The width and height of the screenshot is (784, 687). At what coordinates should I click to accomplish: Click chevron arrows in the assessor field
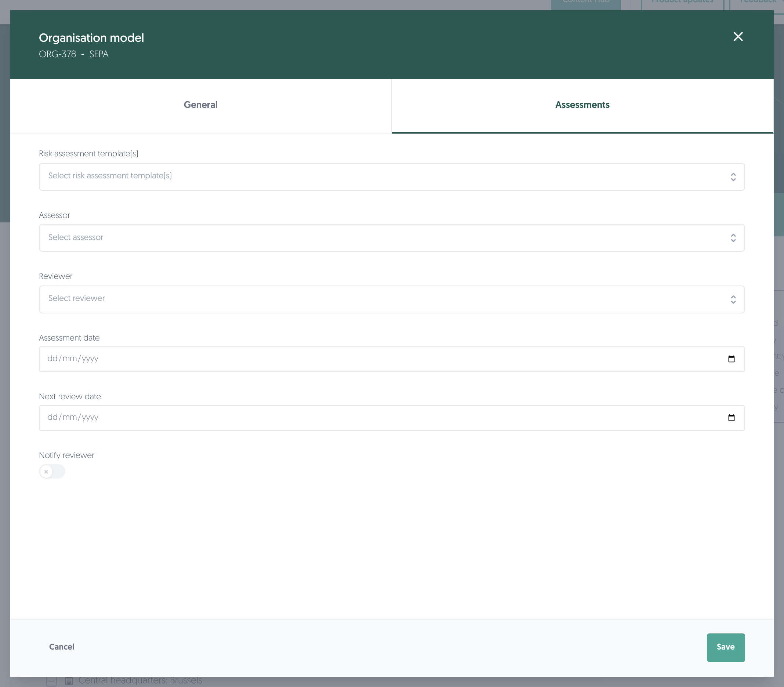click(733, 238)
